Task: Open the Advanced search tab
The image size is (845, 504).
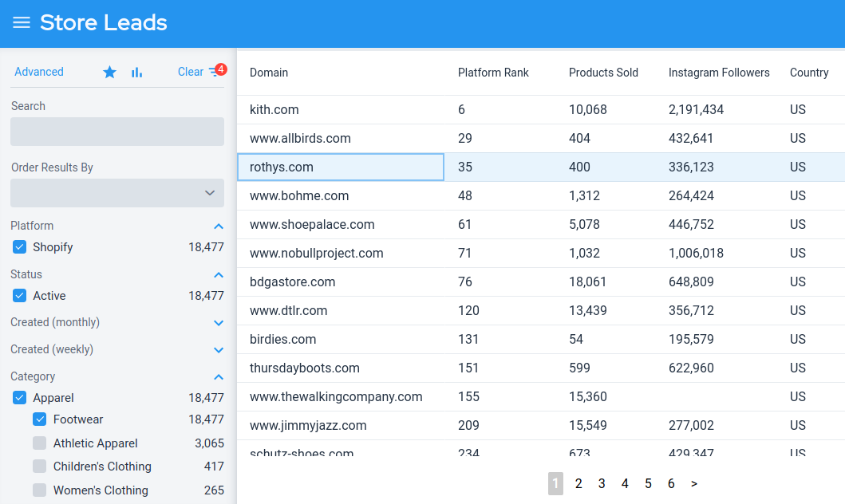Action: tap(39, 72)
